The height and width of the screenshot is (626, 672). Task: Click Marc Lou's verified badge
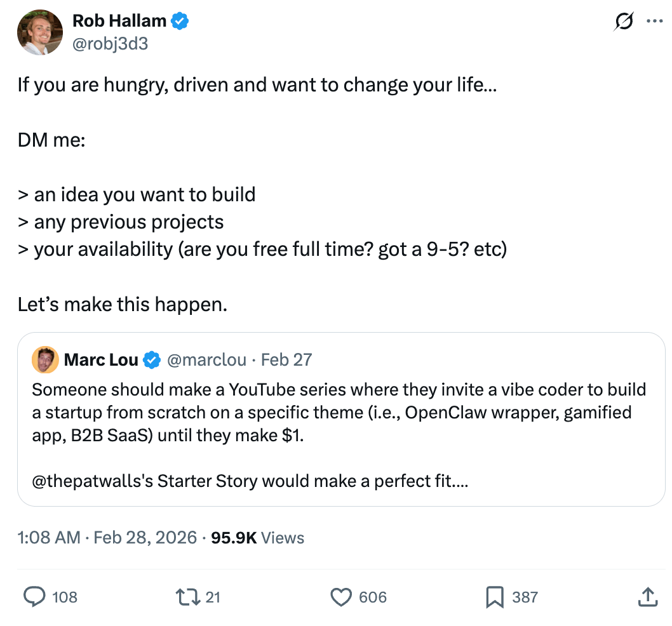(151, 361)
